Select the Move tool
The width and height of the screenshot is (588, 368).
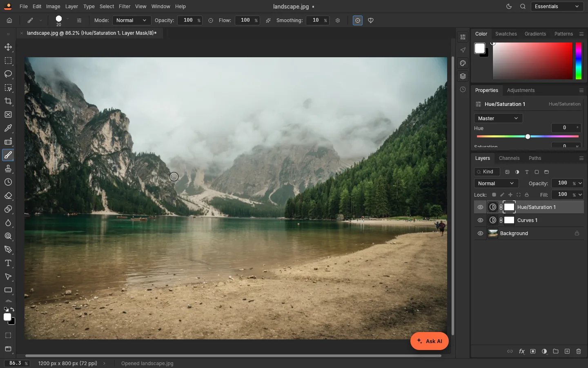[8, 47]
